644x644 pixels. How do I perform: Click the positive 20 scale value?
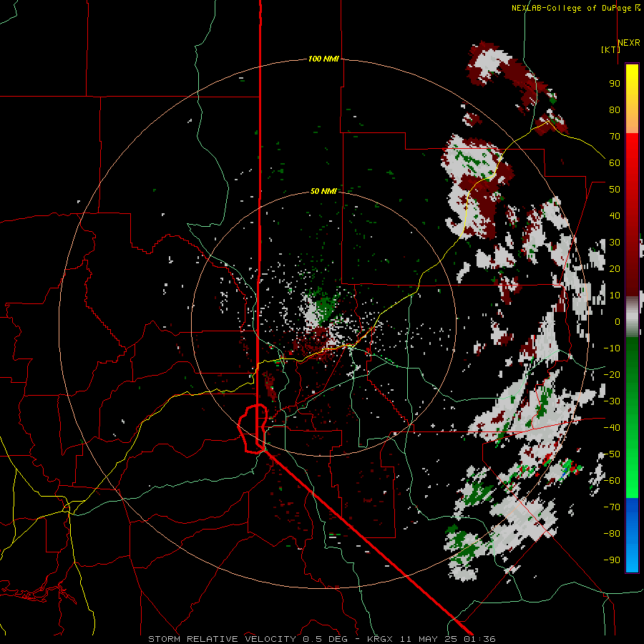(615, 269)
